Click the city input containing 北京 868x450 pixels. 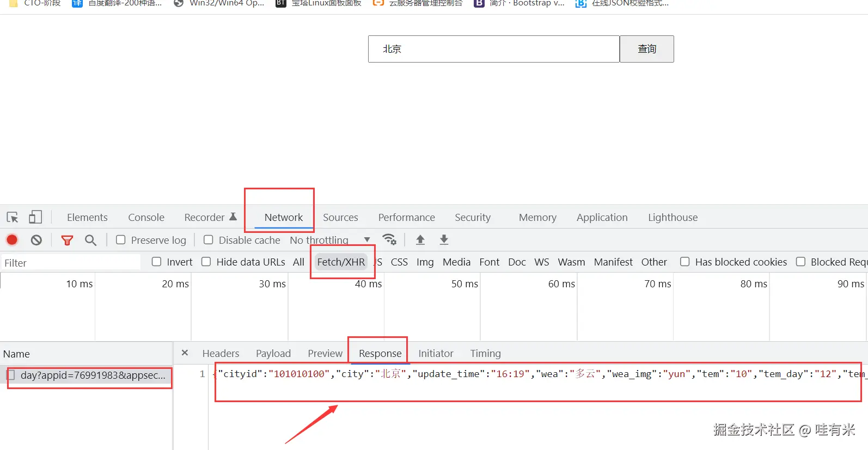494,49
